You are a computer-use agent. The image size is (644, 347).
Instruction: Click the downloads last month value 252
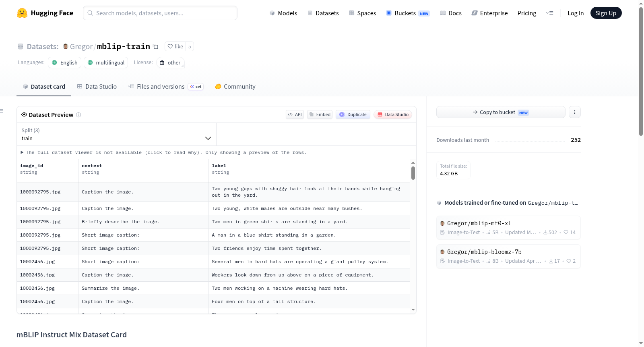tap(576, 140)
